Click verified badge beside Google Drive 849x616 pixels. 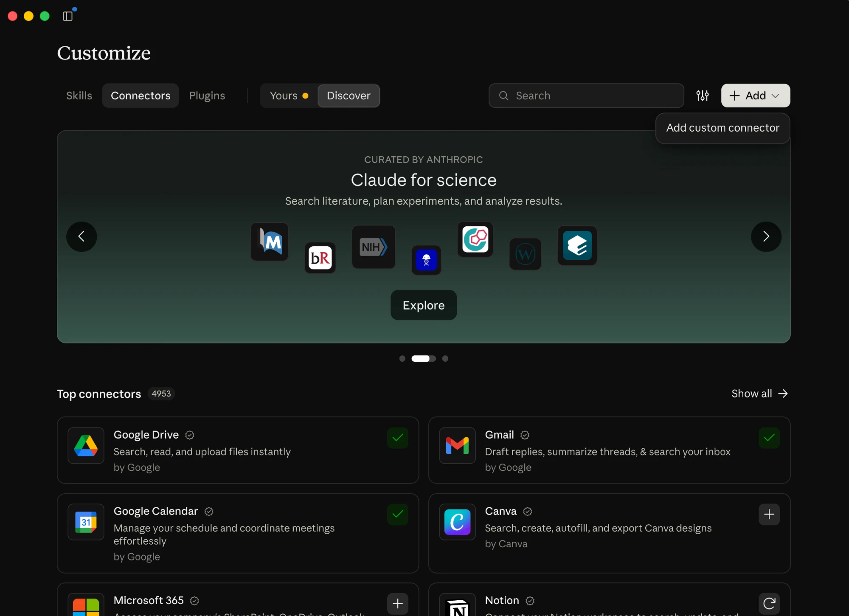point(190,435)
